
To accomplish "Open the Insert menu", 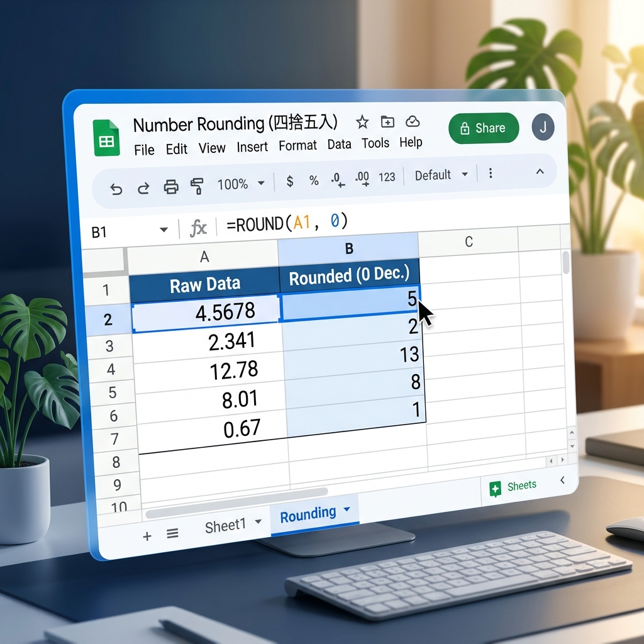I will click(x=252, y=147).
